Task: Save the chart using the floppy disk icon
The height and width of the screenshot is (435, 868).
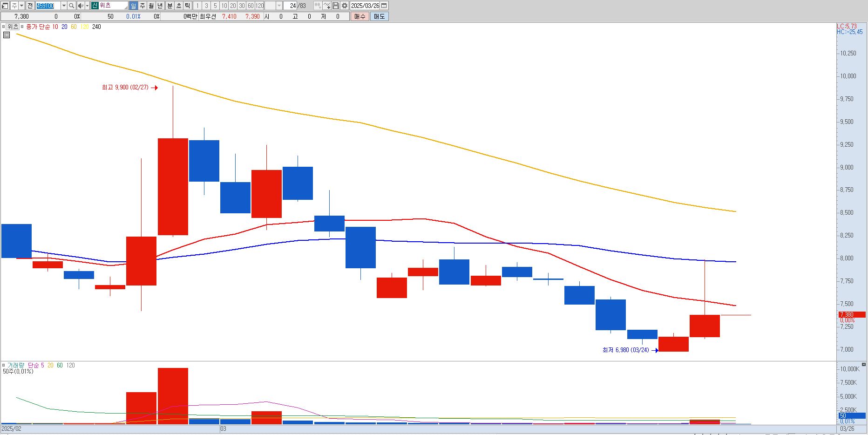Action: click(x=335, y=6)
